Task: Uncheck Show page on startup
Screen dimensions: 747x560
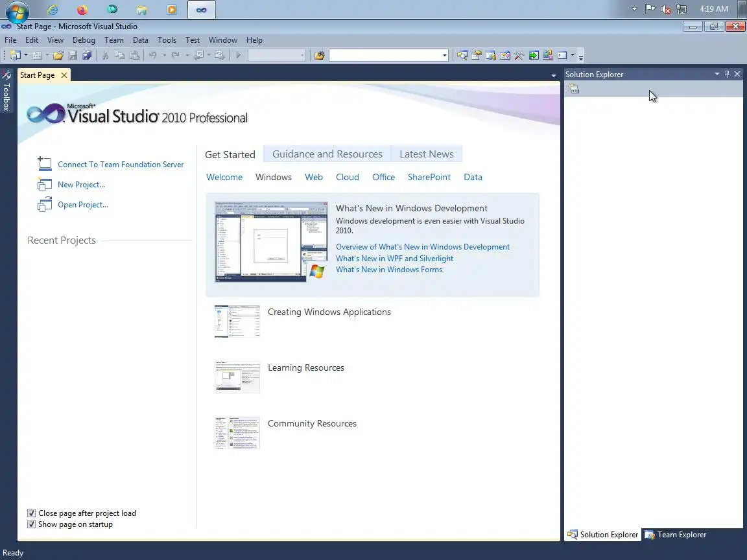Action: pos(31,524)
